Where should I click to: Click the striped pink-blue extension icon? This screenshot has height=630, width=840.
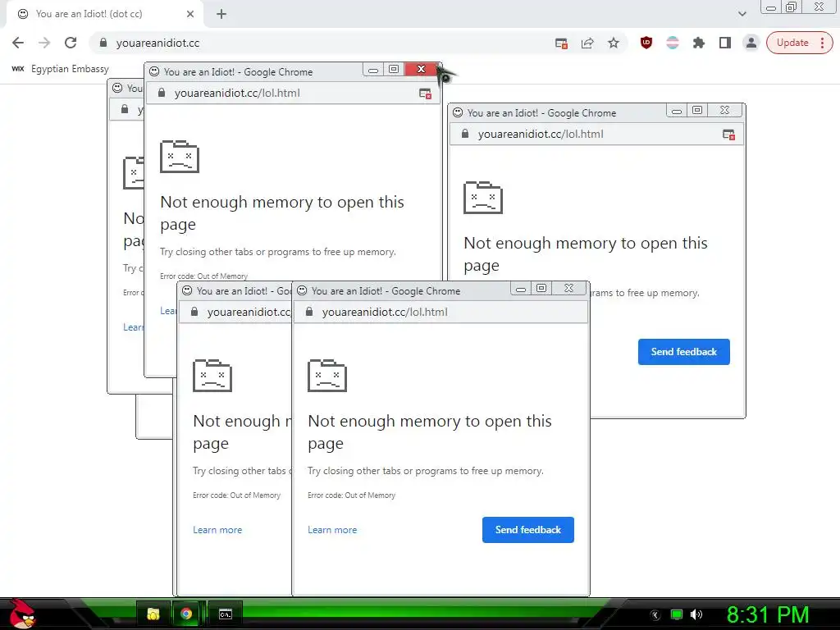[x=673, y=43]
